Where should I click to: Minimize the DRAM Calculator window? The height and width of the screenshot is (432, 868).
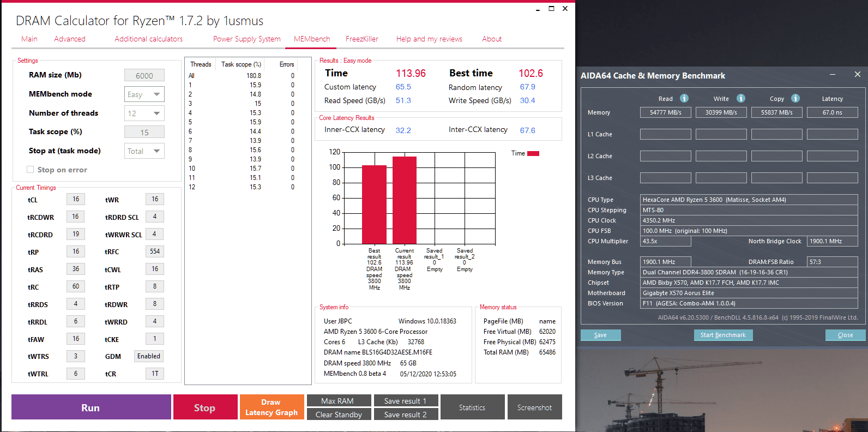(x=538, y=9)
